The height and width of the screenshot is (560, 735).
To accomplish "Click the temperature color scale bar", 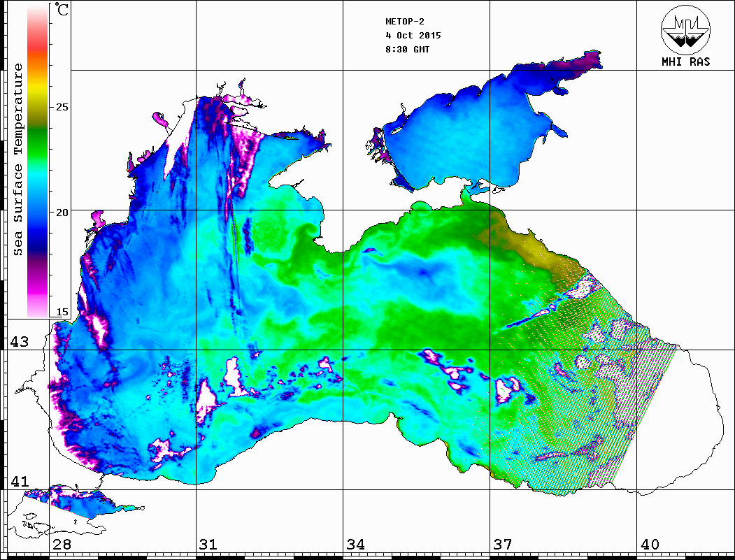I will (38, 161).
